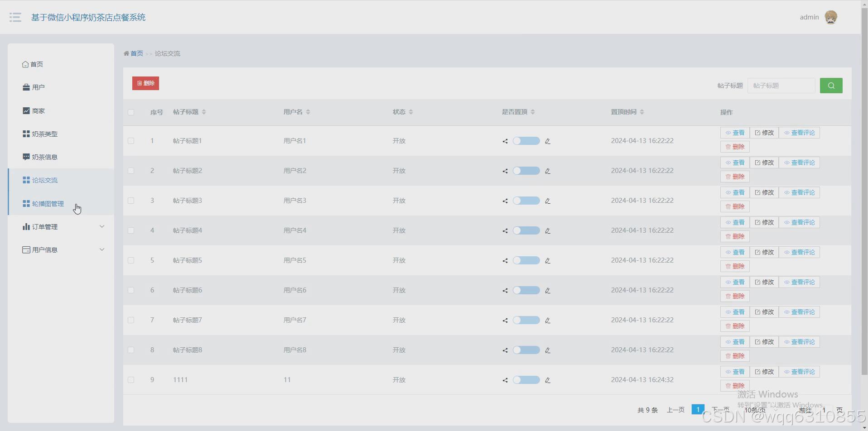Click 用户名5 cell text
The width and height of the screenshot is (868, 431).
[295, 260]
